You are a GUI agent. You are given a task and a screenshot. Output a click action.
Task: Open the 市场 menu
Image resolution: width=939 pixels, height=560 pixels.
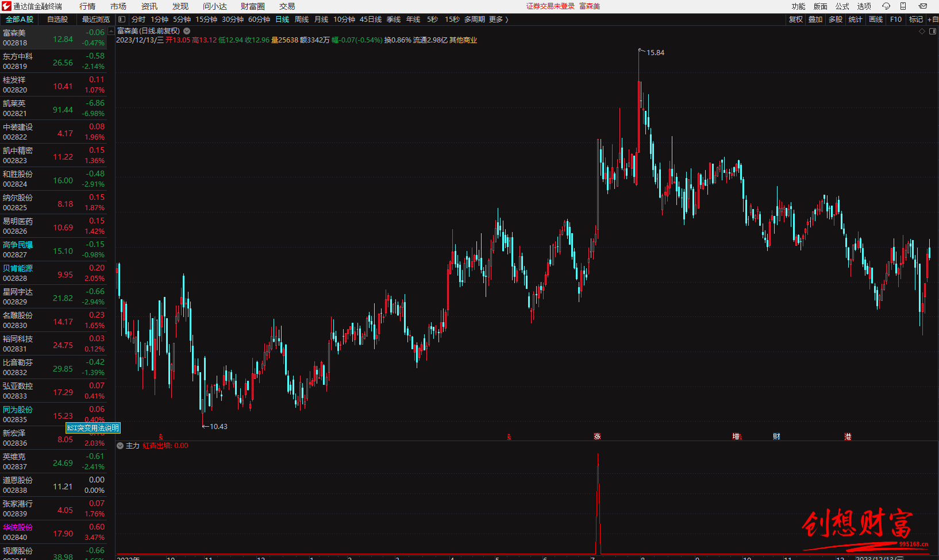pyautogui.click(x=118, y=6)
